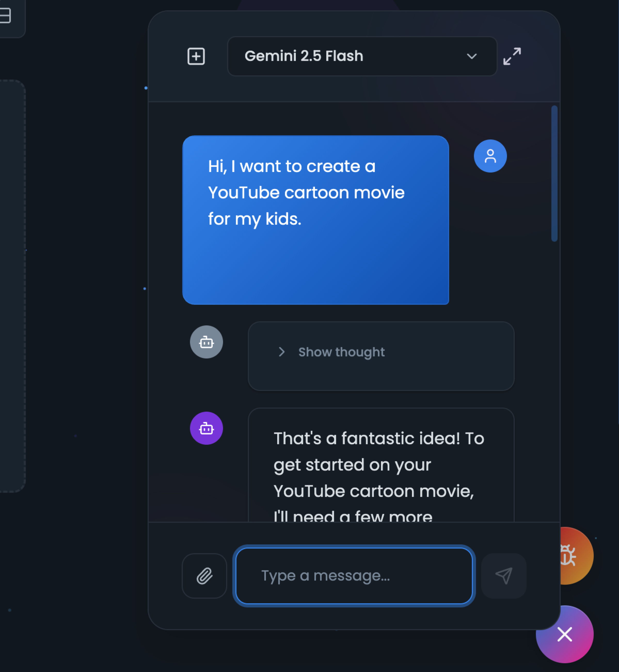The height and width of the screenshot is (672, 619).
Task: Close the chat widget with X button
Action: [x=565, y=635]
